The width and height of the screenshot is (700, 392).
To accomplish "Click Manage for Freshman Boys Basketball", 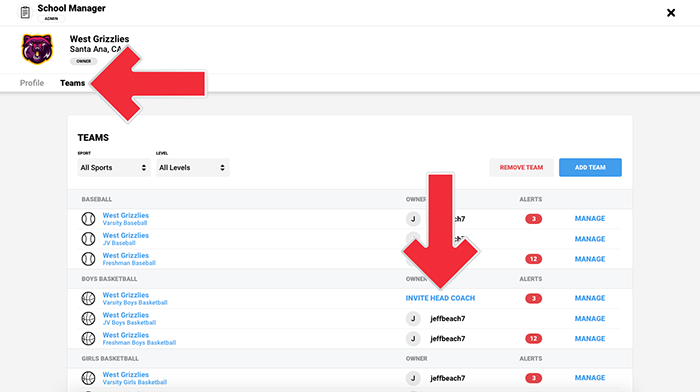I will click(590, 338).
